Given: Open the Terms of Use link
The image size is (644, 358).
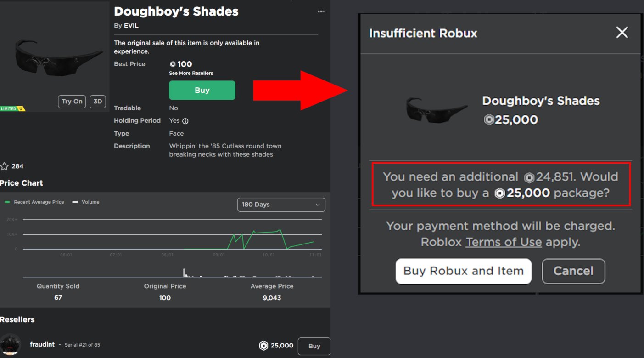Looking at the screenshot, I should coord(504,242).
